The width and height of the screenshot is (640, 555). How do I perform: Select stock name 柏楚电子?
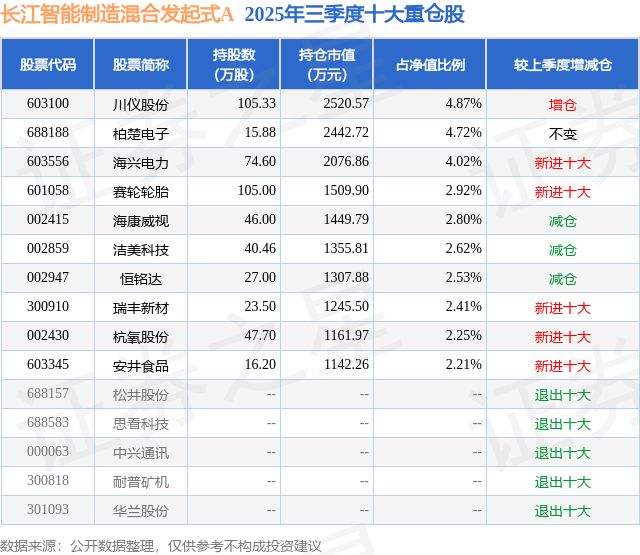pyautogui.click(x=141, y=134)
